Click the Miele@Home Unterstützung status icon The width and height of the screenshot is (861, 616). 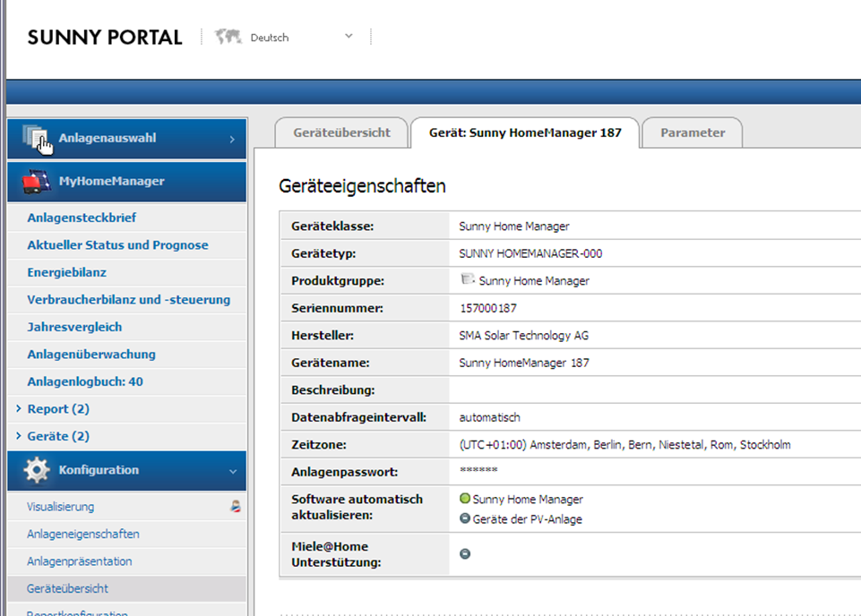464,554
